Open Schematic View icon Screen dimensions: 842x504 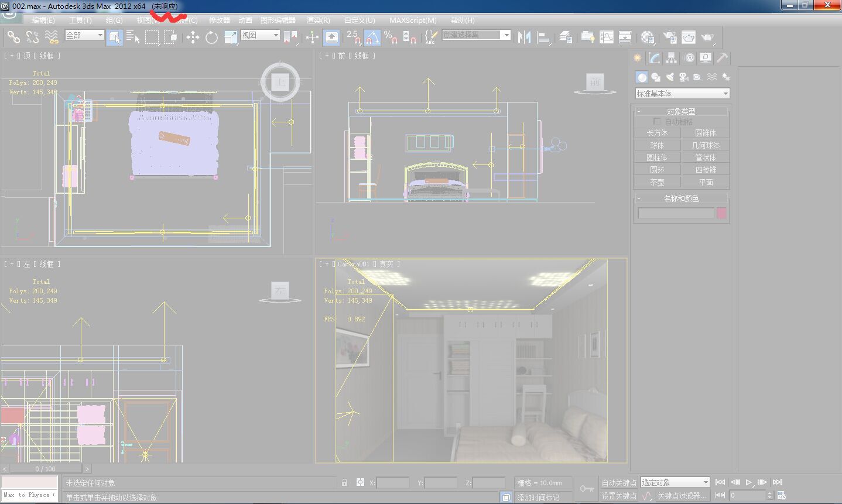625,37
